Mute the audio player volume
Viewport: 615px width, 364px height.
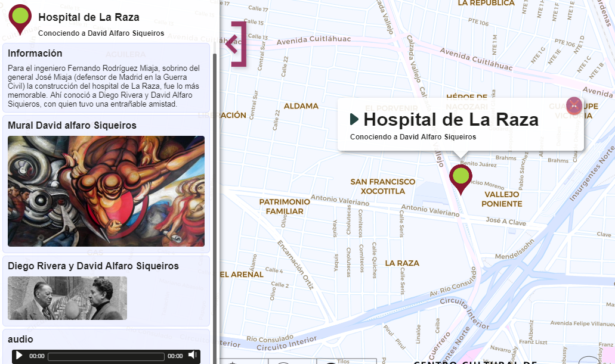coord(192,355)
